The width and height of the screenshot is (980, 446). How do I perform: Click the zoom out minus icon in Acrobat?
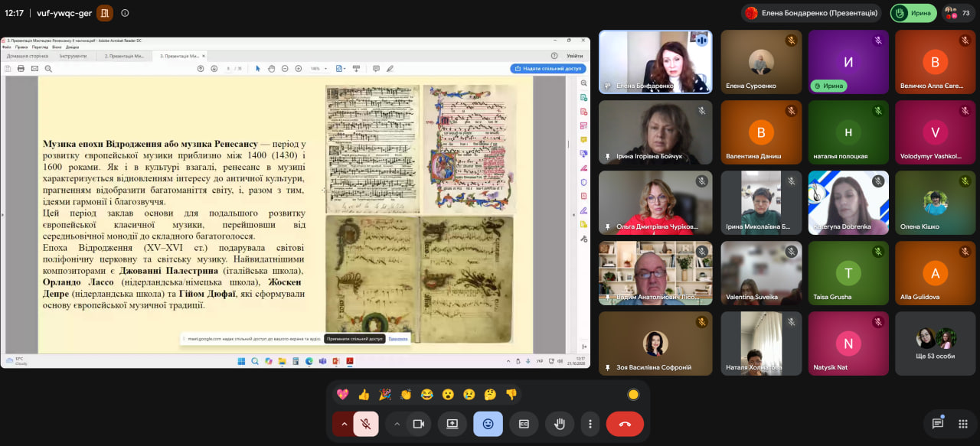coord(286,68)
